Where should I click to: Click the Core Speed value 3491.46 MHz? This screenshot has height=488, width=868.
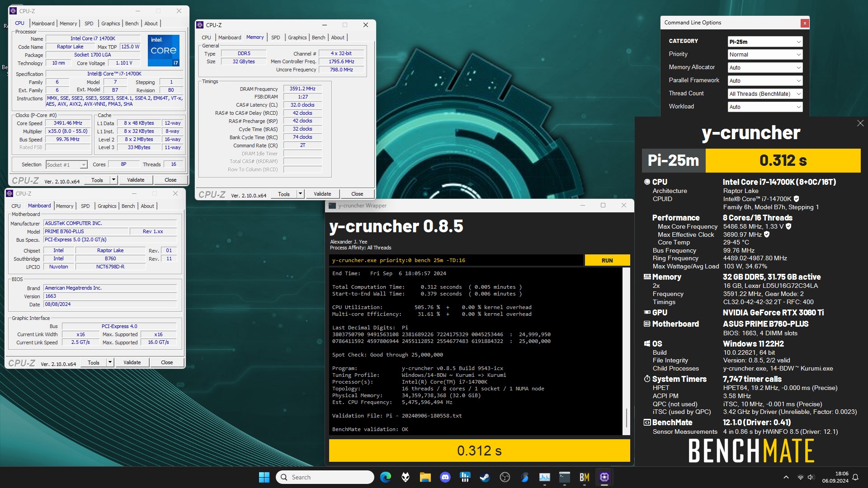68,123
